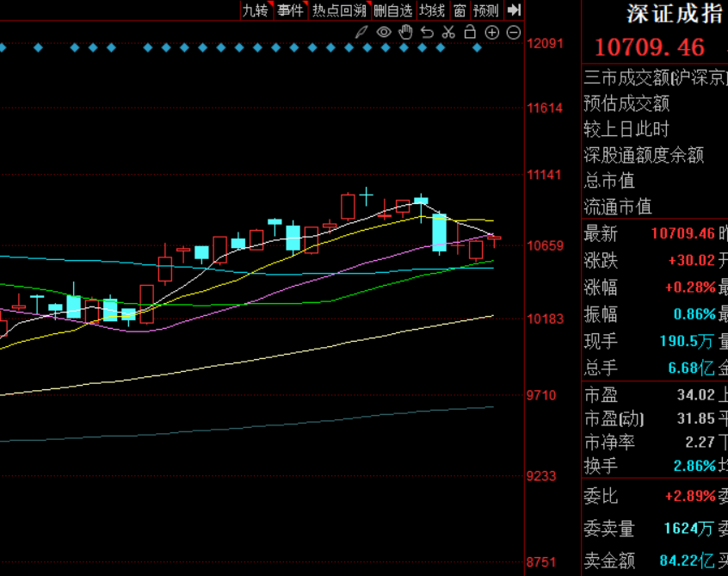
Task: Open the 事件 events tab
Action: pos(290,10)
